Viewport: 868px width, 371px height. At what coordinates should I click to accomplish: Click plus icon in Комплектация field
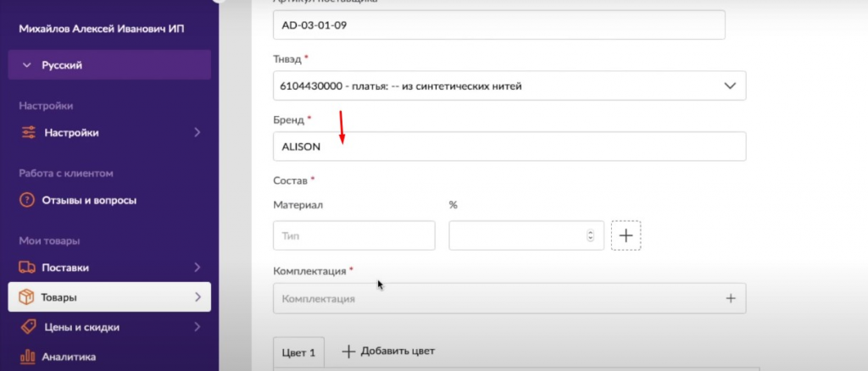[x=731, y=298]
